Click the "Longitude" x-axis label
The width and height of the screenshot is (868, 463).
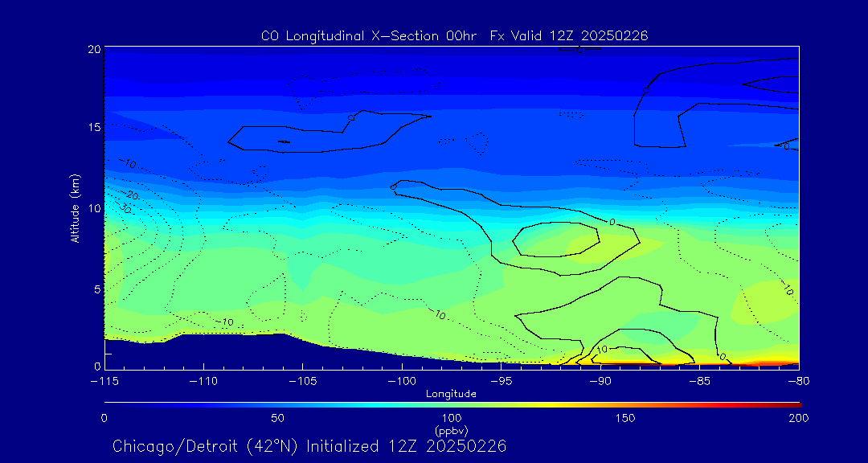451,395
